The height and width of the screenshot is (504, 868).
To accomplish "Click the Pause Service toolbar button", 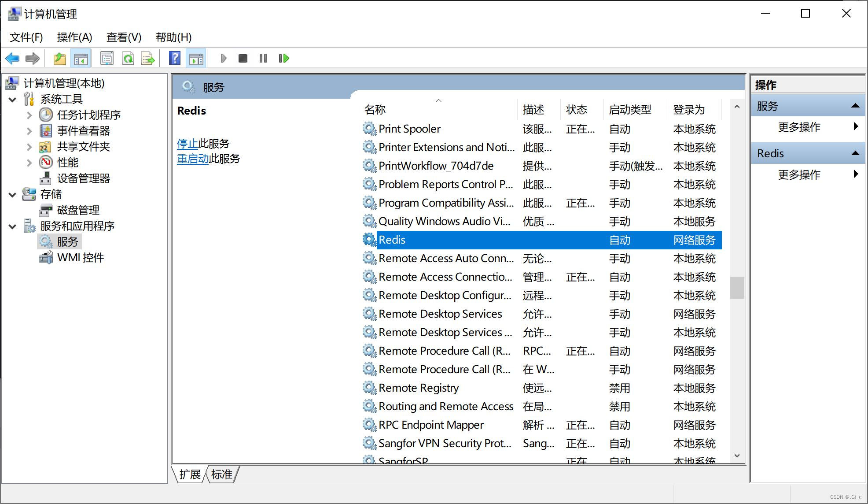I will click(263, 58).
